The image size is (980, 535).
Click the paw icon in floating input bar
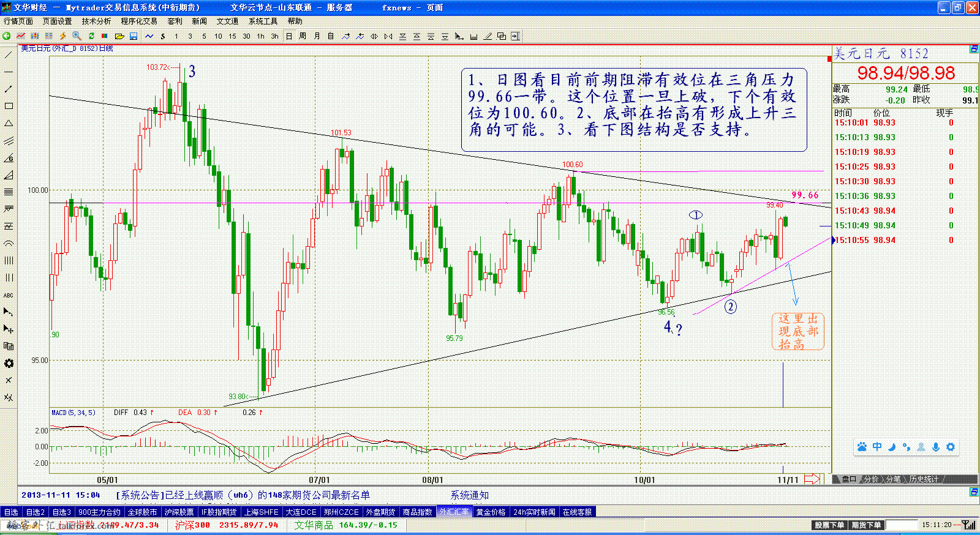coord(862,447)
